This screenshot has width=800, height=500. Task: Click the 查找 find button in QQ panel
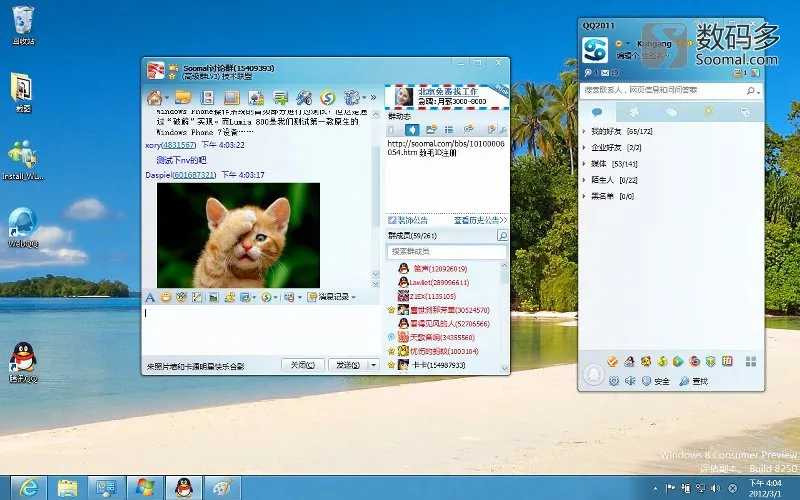click(694, 381)
